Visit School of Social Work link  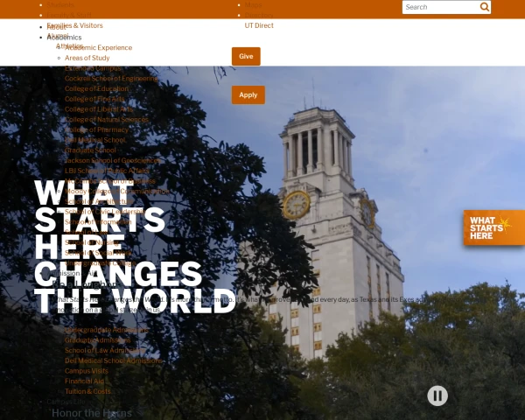[x=98, y=253]
